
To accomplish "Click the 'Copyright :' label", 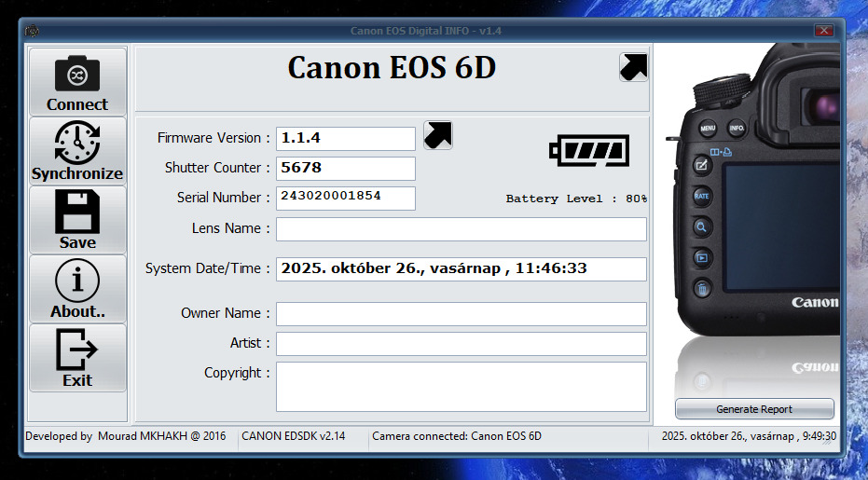I will [237, 373].
